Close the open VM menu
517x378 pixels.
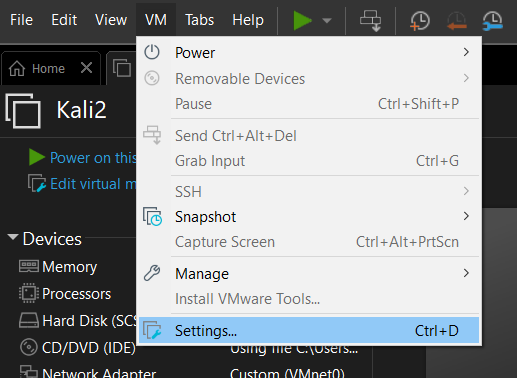pyautogui.click(x=156, y=20)
